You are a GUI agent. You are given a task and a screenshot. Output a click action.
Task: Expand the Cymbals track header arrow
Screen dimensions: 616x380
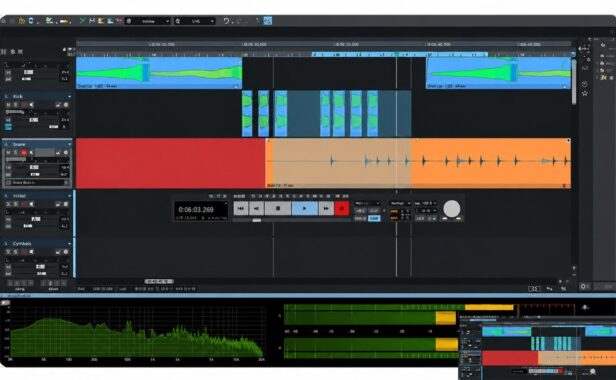70,244
